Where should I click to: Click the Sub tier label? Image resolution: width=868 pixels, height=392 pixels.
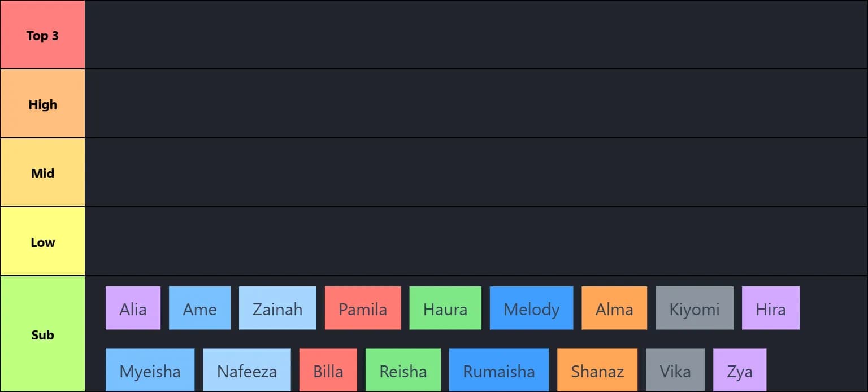pyautogui.click(x=42, y=334)
